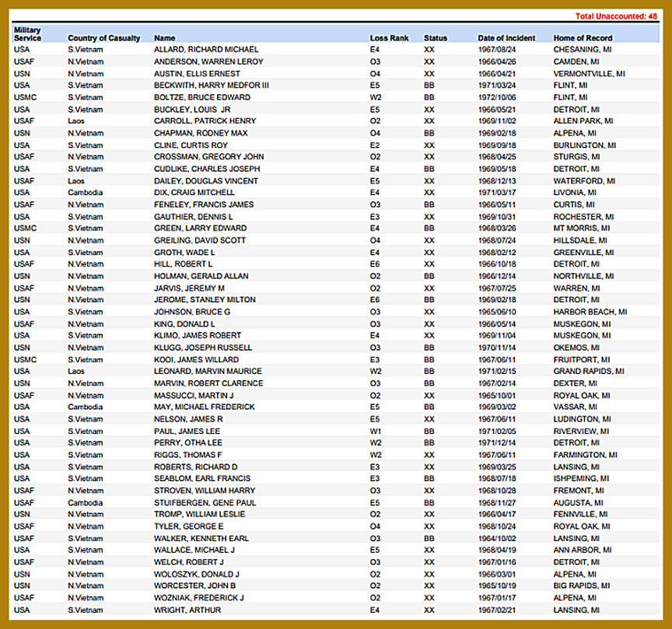Click incident date '1964/10/02'

coord(497,539)
